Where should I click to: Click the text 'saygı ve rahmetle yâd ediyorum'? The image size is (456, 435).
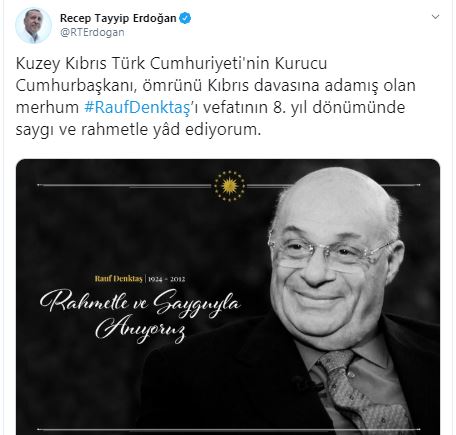point(138,129)
